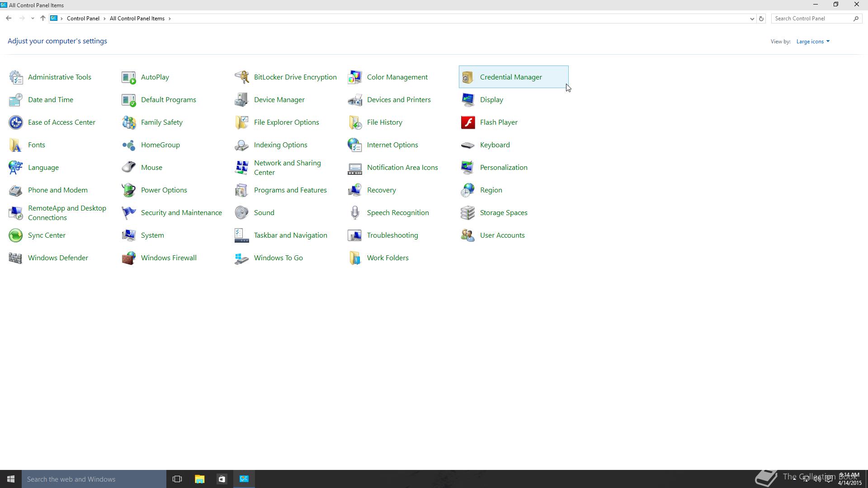Screen dimensions: 868x488
Task: Open Task View in the taskbar
Action: [177, 479]
